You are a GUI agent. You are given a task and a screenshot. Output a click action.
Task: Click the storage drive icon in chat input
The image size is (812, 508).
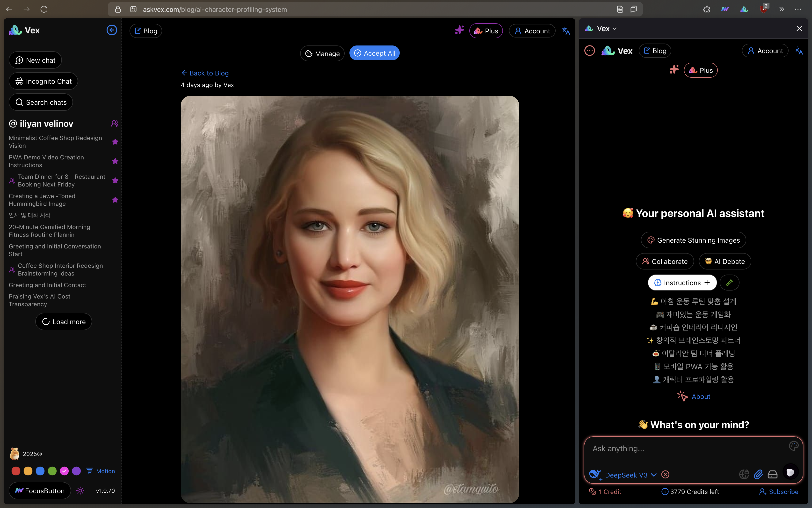coord(772,474)
